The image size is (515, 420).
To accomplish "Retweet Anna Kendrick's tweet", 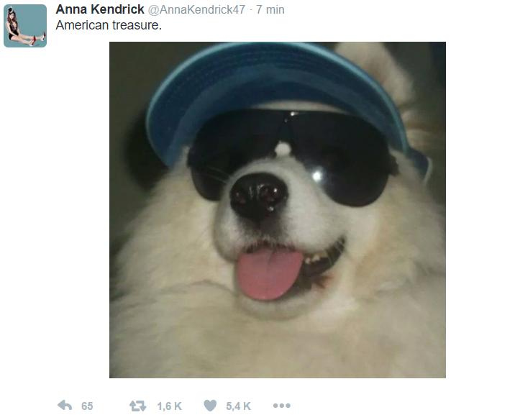I will pos(138,406).
